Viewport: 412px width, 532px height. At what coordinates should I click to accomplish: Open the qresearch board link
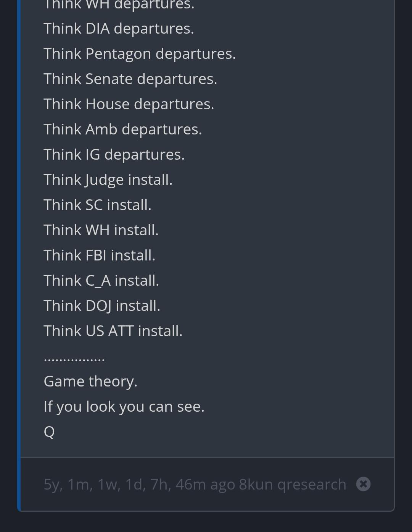coord(312,484)
